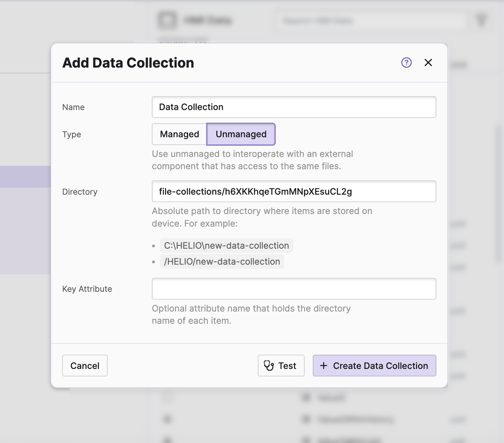Click the Name field label
This screenshot has height=443, width=504.
(x=73, y=107)
